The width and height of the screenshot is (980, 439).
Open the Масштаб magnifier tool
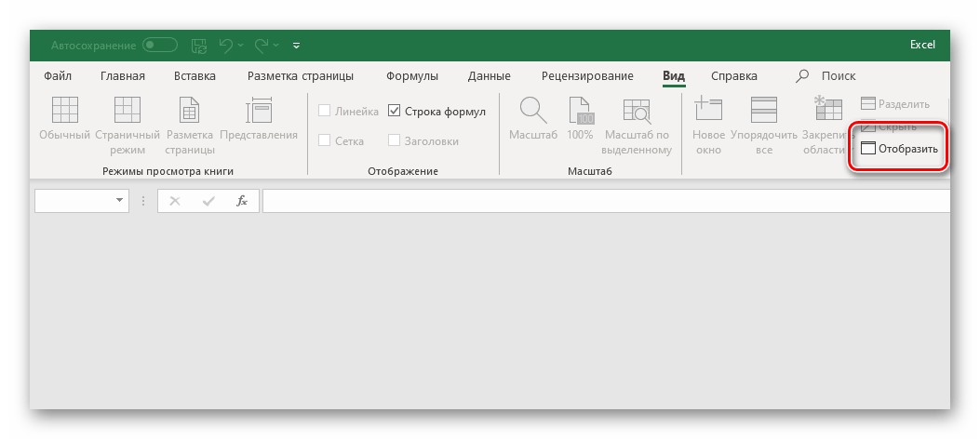pyautogui.click(x=532, y=111)
